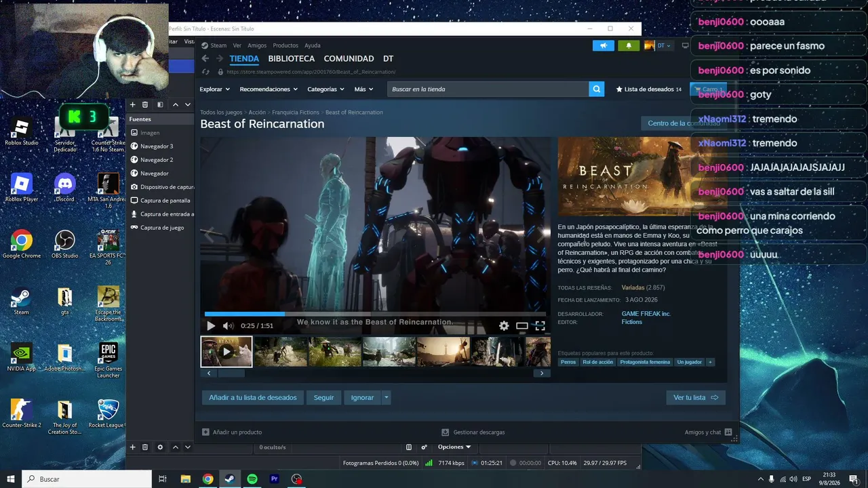This screenshot has width=868, height=488.
Task: Enter fullscreen for the trailer video
Action: [x=540, y=326]
